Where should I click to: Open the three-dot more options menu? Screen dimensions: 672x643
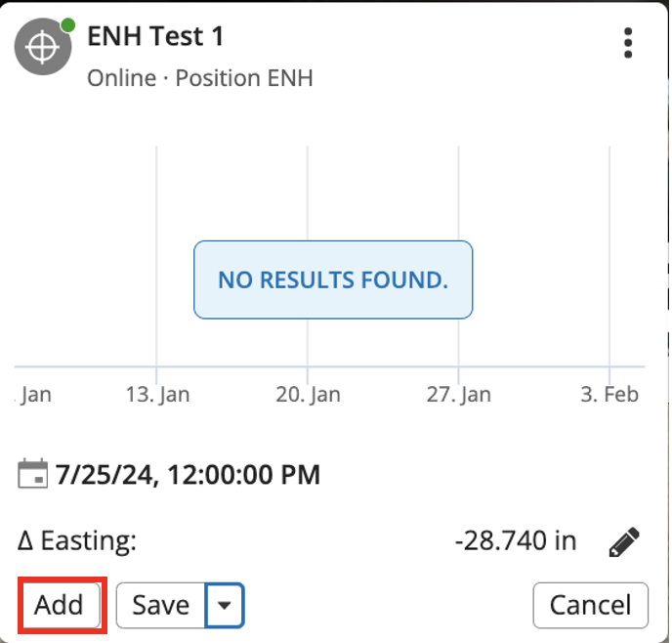tap(628, 43)
